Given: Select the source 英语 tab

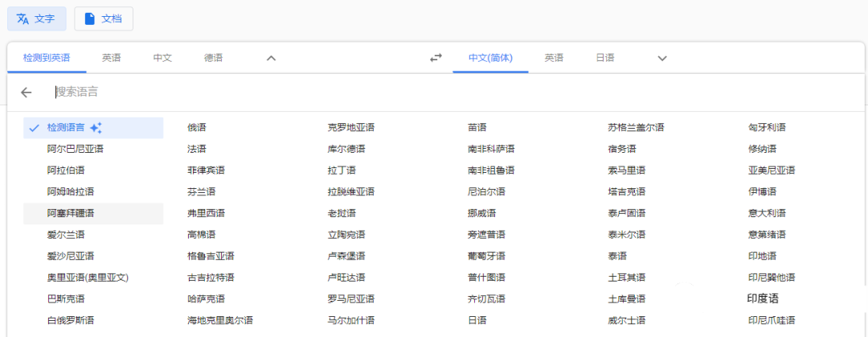Looking at the screenshot, I should (111, 58).
